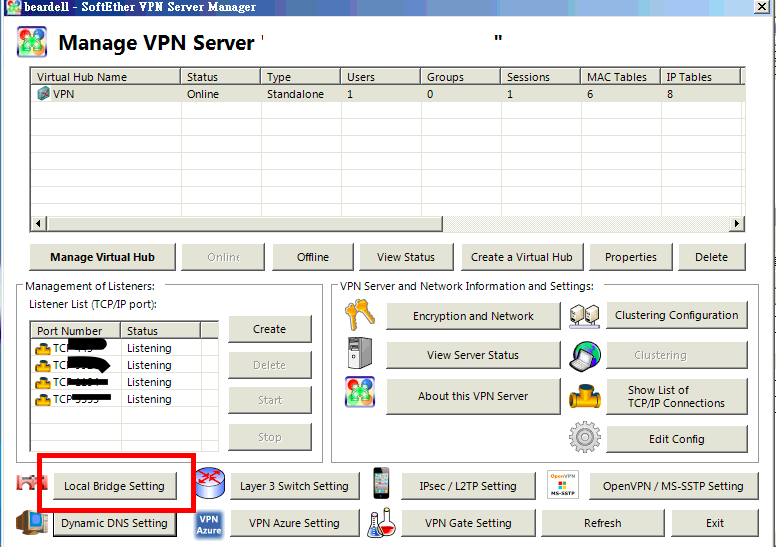The width and height of the screenshot is (776, 547).
Task: Set the hub Offline
Action: click(x=313, y=257)
